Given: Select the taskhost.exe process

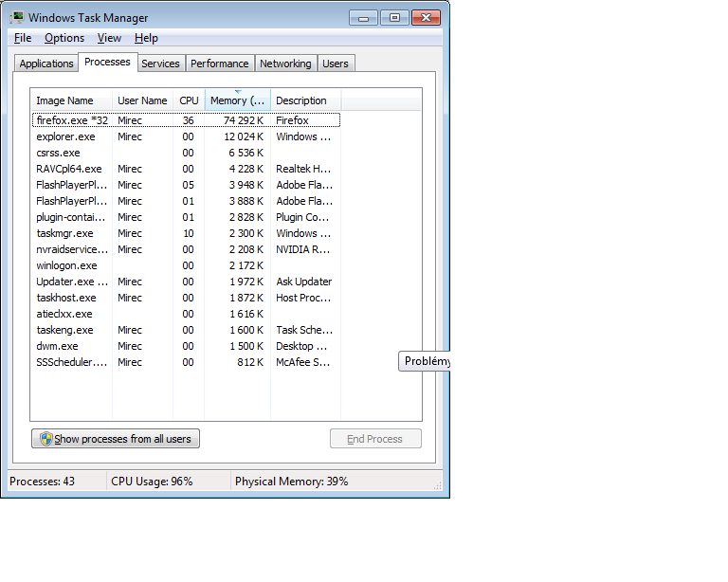Looking at the screenshot, I should coord(186,298).
